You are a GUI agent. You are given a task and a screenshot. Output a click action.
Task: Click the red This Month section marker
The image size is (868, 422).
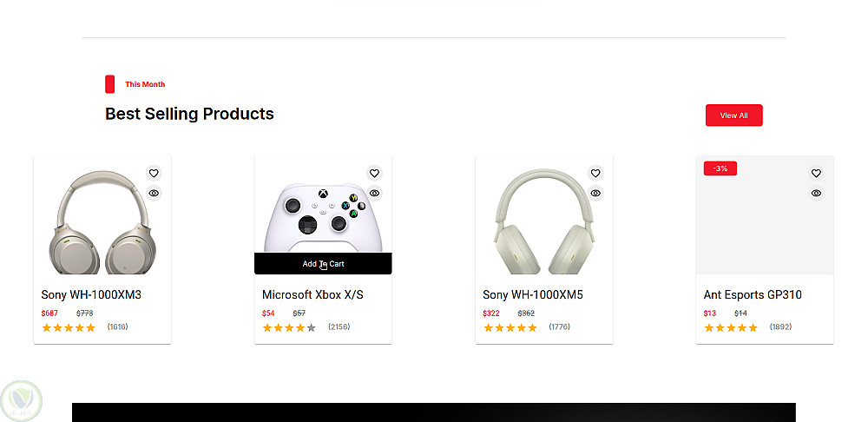(x=110, y=84)
